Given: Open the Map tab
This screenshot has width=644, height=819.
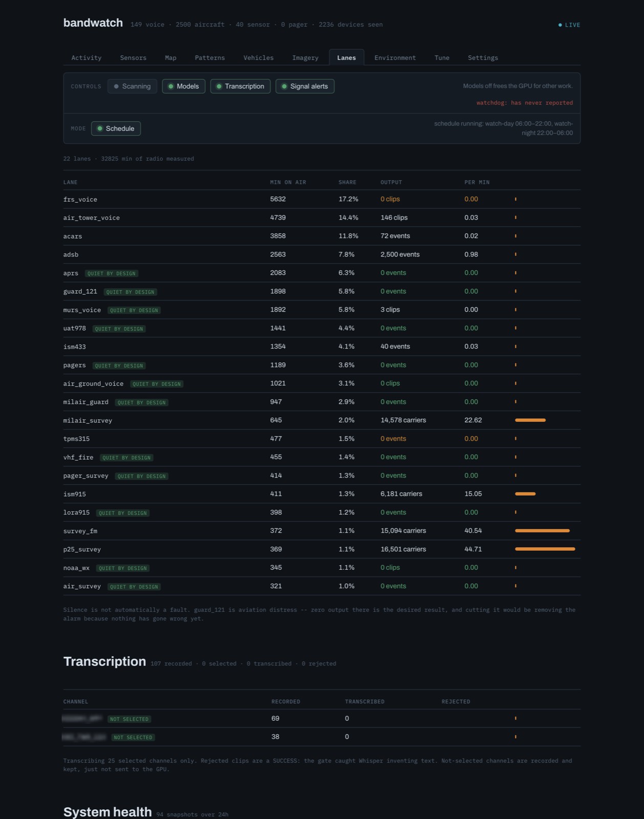Looking at the screenshot, I should 170,57.
